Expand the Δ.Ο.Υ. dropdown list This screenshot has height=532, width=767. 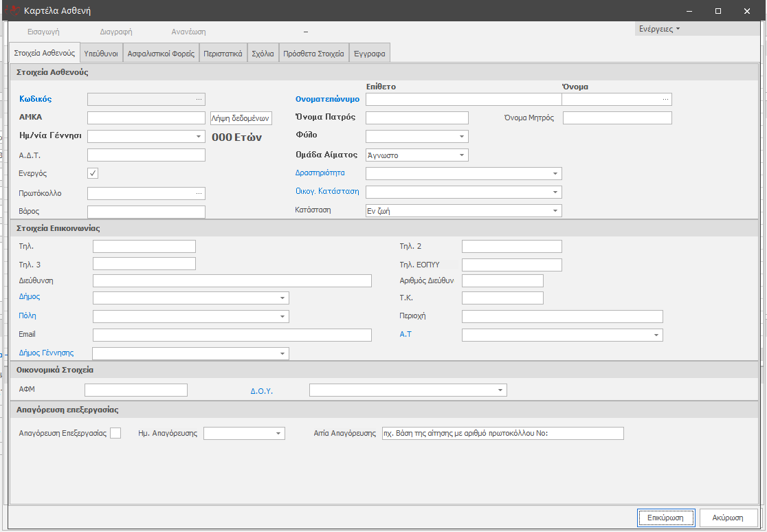click(x=500, y=390)
